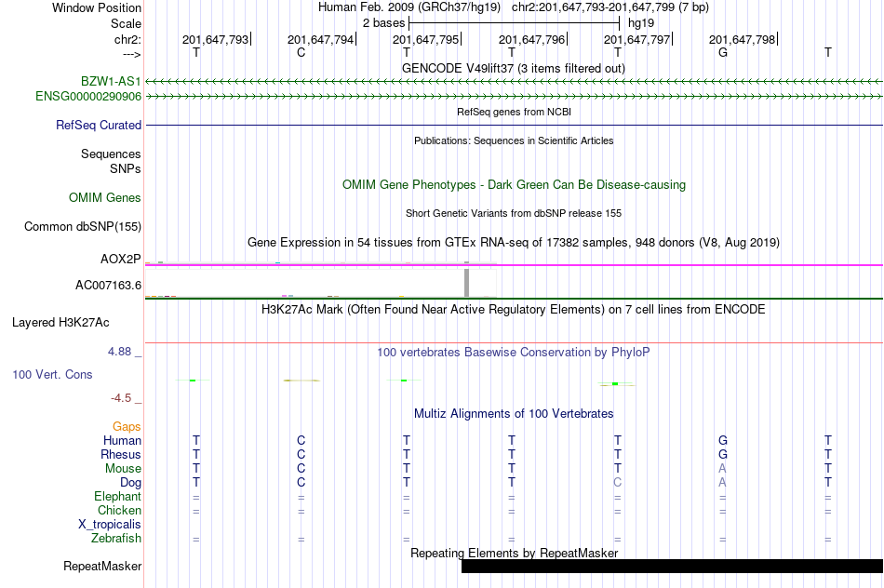Click Dog row base C
Screen dimensions: 884x588
[617, 483]
